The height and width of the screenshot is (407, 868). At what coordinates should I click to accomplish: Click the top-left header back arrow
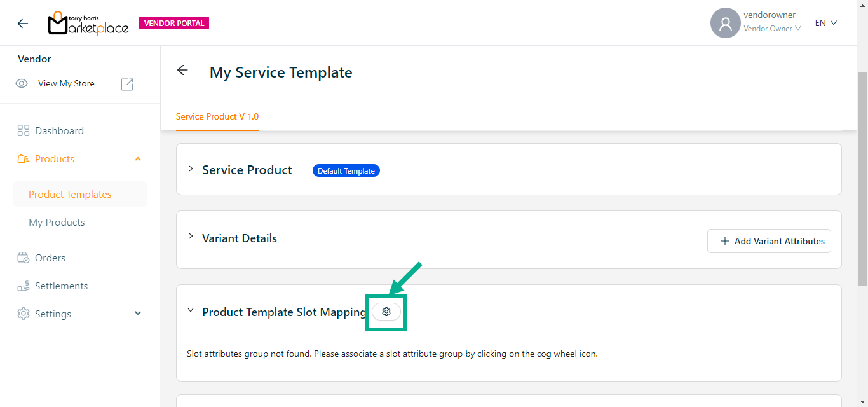pyautogui.click(x=23, y=24)
